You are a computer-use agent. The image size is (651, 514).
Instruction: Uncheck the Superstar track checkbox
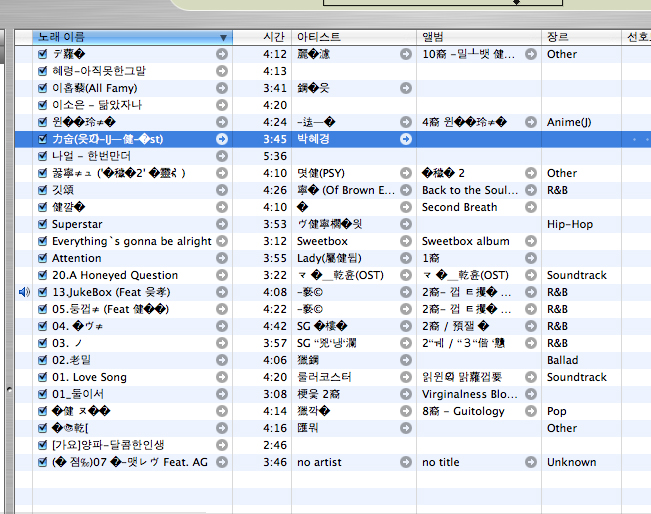43,225
